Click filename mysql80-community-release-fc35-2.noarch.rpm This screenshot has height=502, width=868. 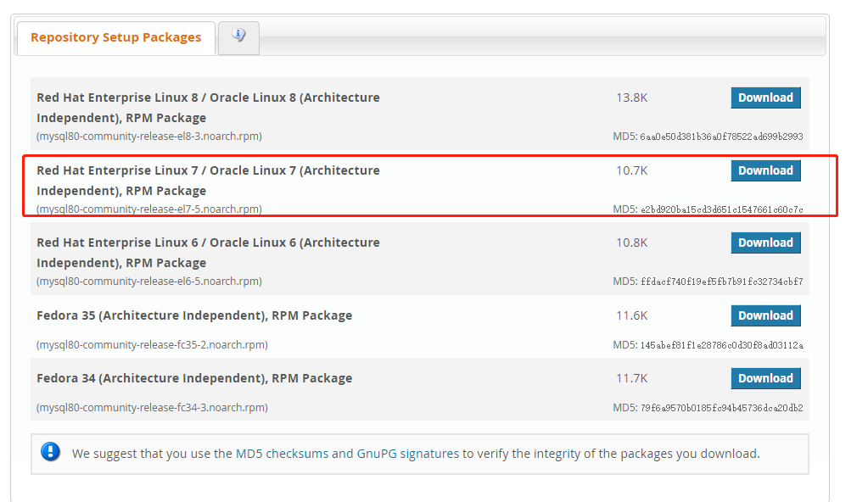tap(152, 345)
